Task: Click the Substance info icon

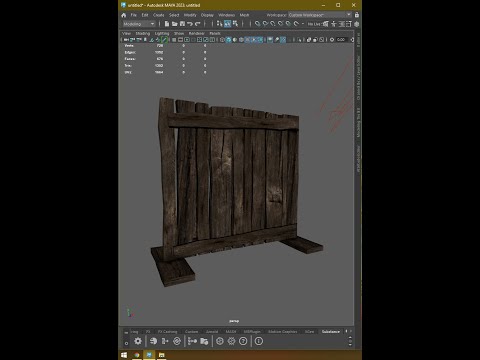Action: (259, 341)
